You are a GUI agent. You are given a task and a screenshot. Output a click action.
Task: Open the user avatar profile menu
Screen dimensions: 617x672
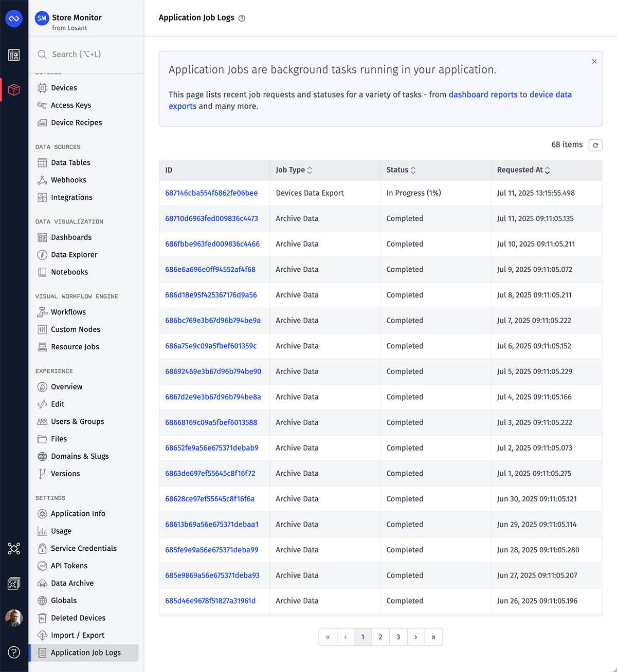(x=14, y=618)
